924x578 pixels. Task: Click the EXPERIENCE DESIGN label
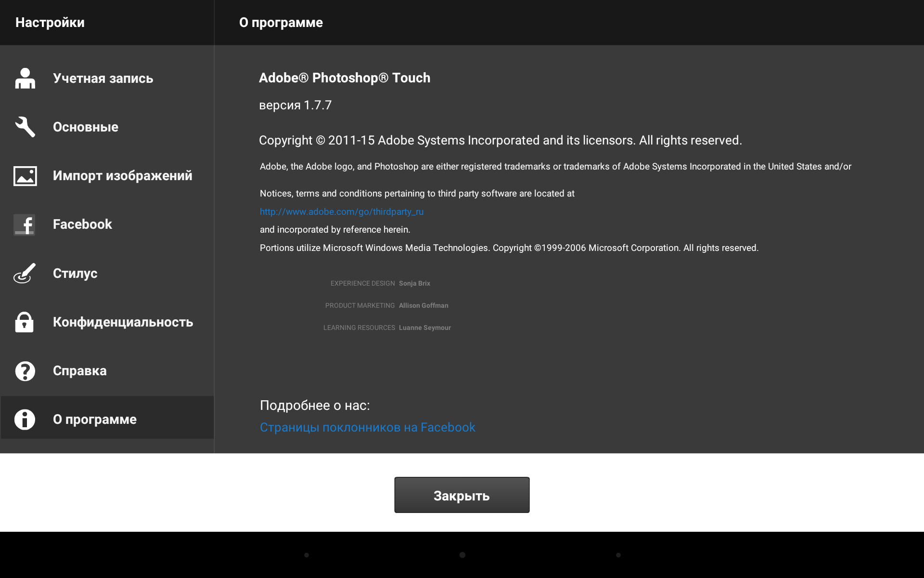(x=363, y=284)
